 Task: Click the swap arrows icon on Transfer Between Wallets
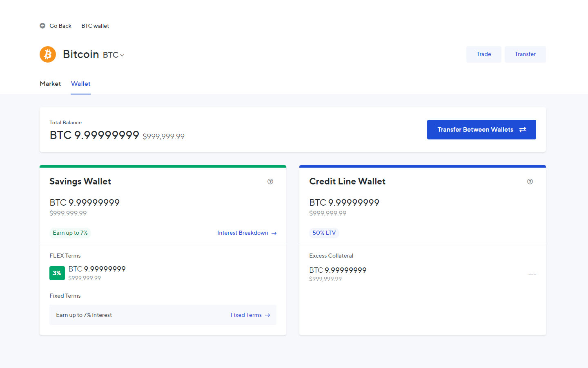pyautogui.click(x=523, y=130)
